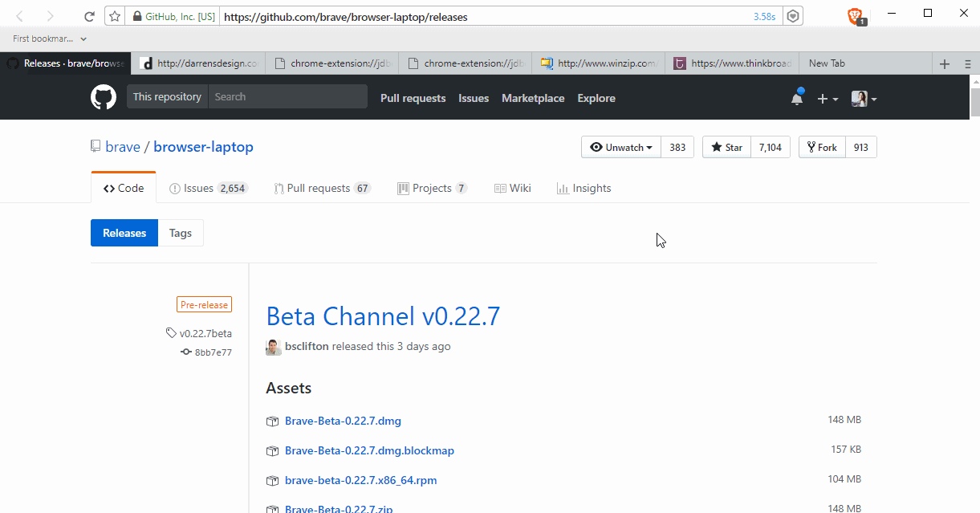Select the Wiki repository tab
The image size is (980, 513).
512,188
